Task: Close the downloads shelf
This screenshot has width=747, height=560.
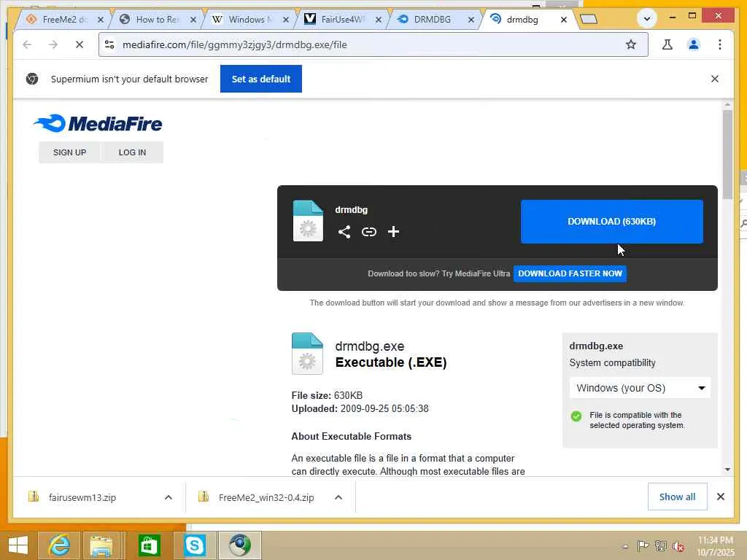Action: 721,497
